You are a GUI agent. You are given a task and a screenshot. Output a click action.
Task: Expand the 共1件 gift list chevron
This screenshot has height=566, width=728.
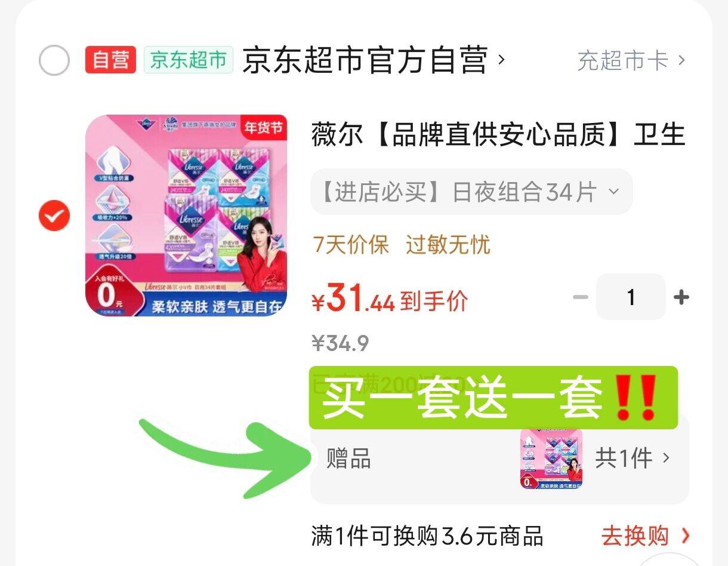(x=667, y=458)
